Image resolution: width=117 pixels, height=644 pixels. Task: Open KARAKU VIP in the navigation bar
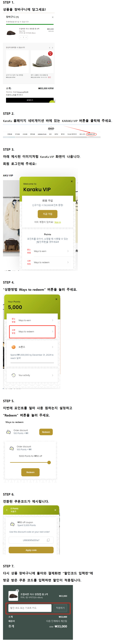coord(91,134)
